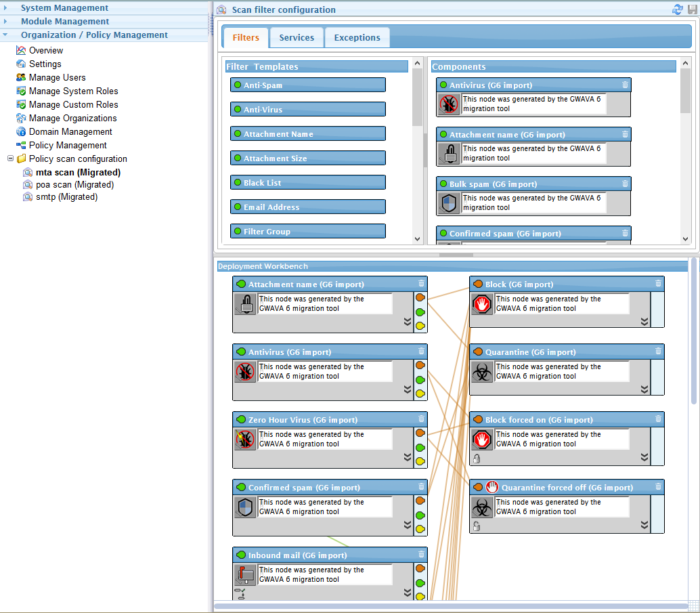Click the bug icon in workbench Antivirus node
The image size is (700, 613).
[x=245, y=372]
